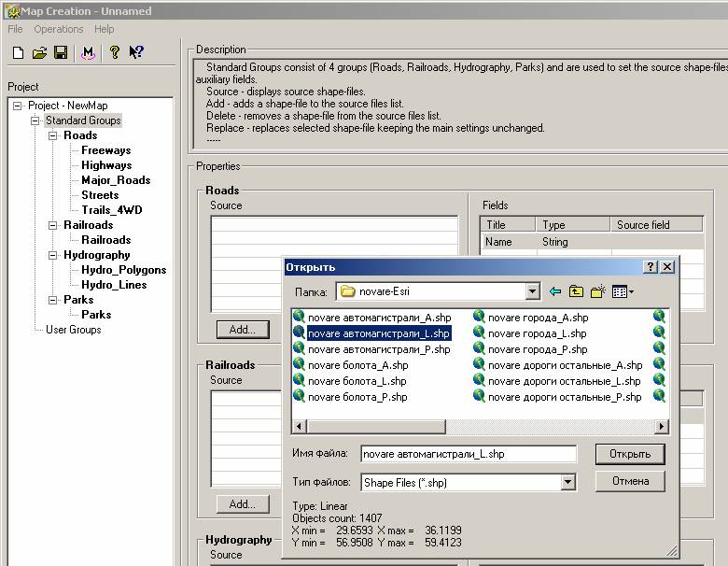Open the File menu
The width and height of the screenshot is (728, 566).
coord(15,29)
